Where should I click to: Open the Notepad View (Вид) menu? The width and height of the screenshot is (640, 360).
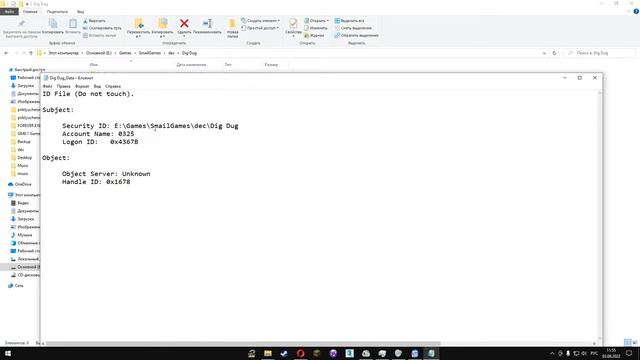[97, 86]
